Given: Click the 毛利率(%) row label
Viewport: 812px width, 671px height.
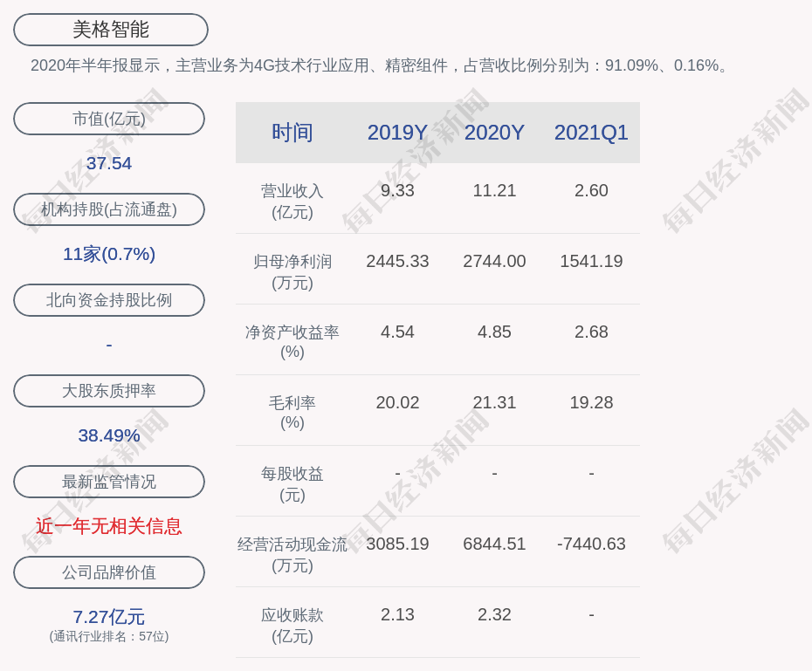Looking at the screenshot, I should [x=292, y=413].
